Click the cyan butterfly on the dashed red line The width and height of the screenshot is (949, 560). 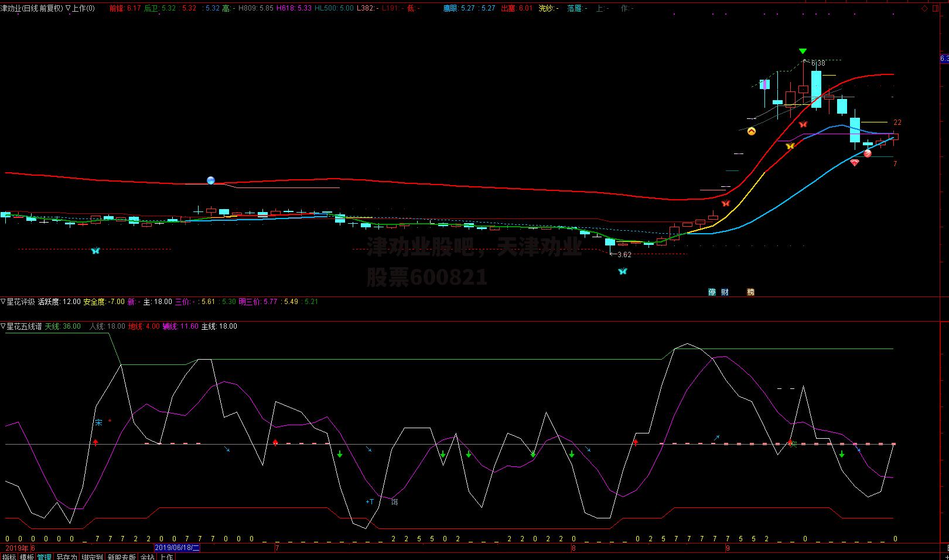[x=95, y=251]
